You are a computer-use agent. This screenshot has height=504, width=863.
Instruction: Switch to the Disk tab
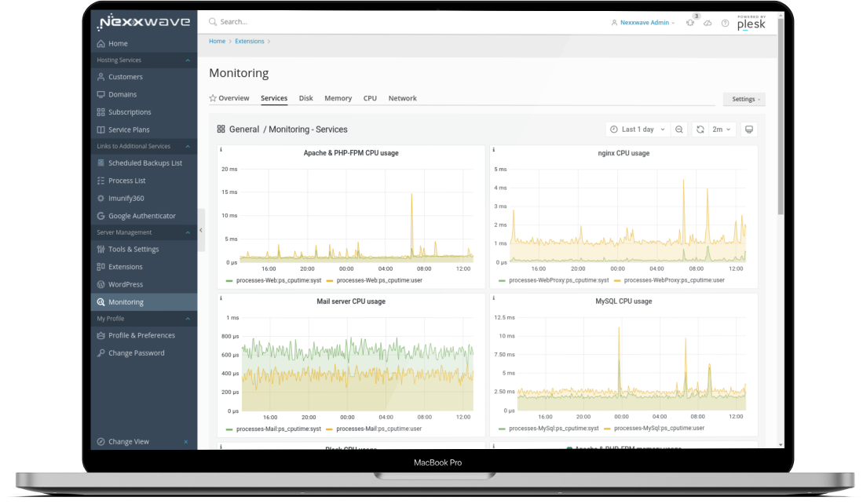pos(306,98)
